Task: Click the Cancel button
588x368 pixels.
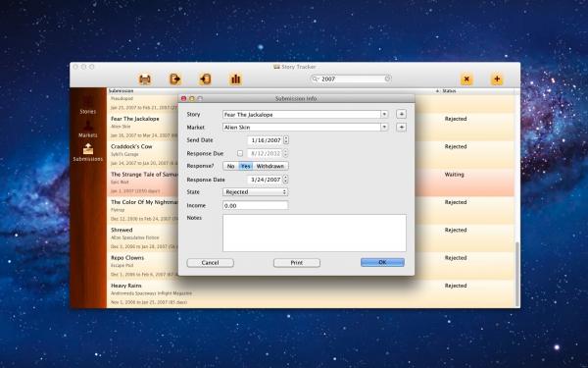Action: [210, 262]
